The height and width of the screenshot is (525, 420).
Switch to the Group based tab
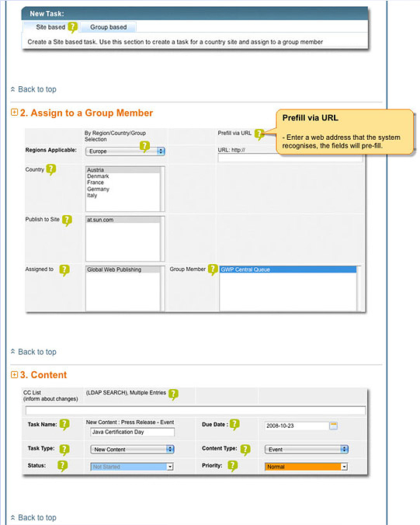click(x=109, y=27)
